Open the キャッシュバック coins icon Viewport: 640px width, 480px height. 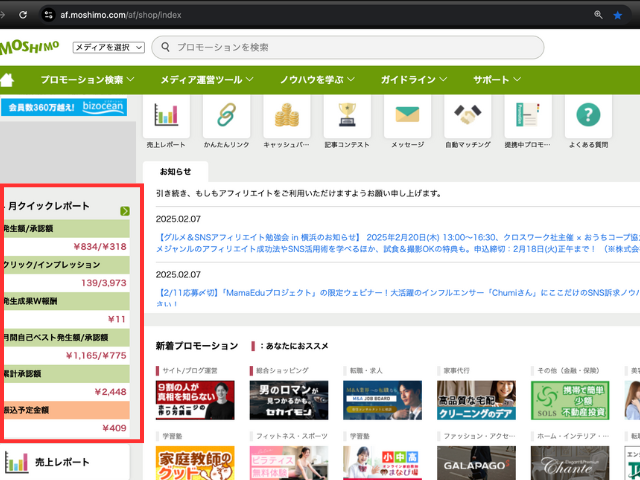(286, 116)
